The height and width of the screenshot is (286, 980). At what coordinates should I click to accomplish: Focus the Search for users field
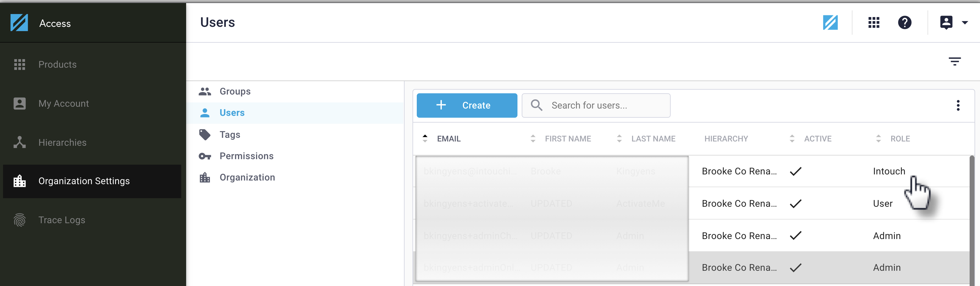pos(596,105)
